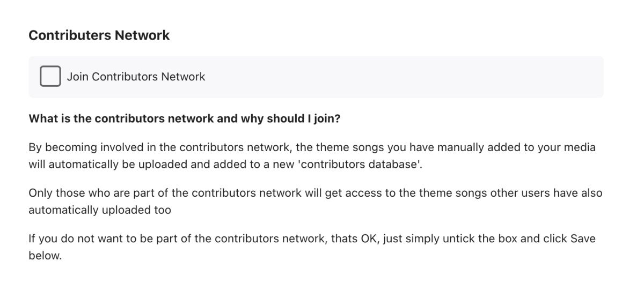Click the phrase "By becoming involved"

point(80,147)
